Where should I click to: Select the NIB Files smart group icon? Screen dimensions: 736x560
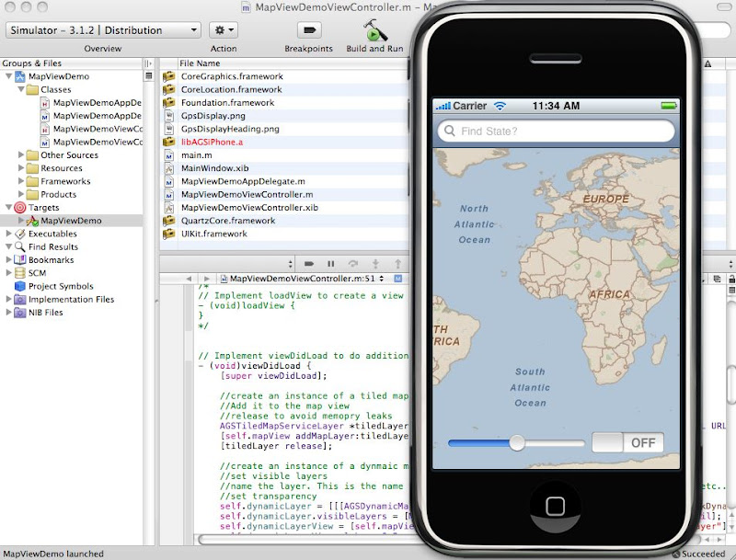coord(20,312)
